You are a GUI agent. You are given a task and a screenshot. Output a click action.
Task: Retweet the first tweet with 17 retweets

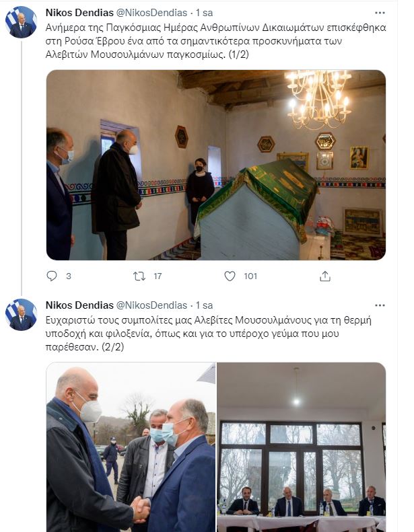pos(139,276)
